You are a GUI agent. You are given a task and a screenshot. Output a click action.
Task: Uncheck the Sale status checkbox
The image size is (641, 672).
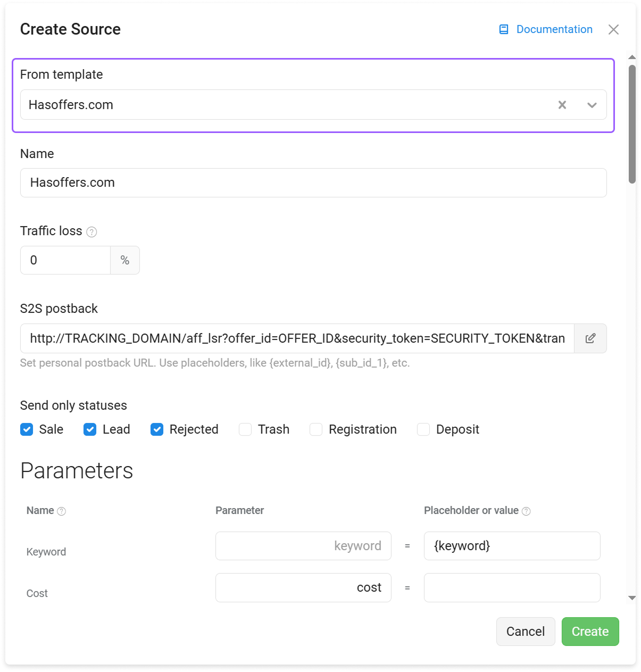tap(27, 429)
